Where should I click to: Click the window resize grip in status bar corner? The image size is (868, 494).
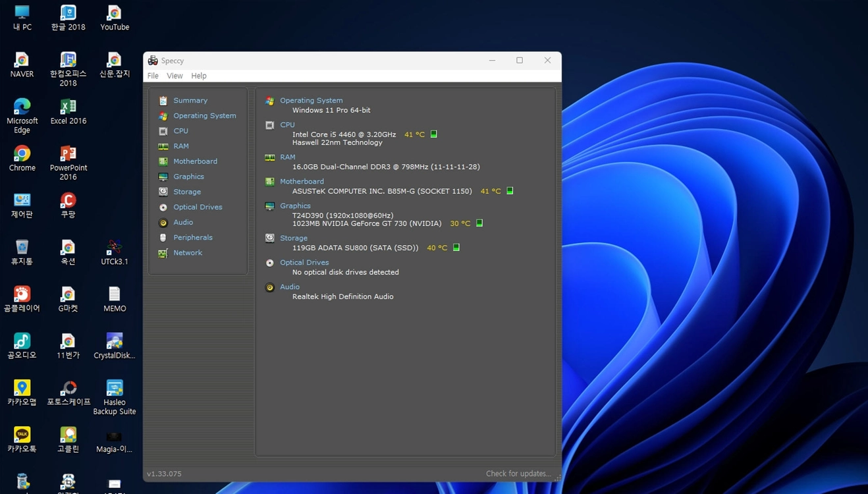tap(558, 478)
